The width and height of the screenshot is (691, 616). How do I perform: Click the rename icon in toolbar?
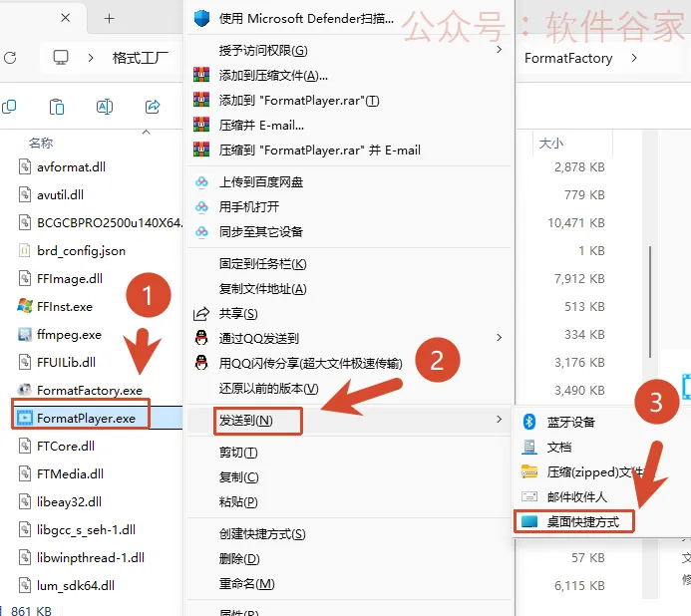pos(105,107)
